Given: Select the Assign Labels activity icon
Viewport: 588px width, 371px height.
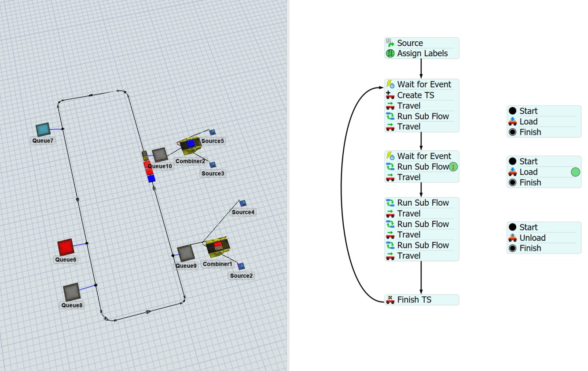Looking at the screenshot, I should click(390, 54).
